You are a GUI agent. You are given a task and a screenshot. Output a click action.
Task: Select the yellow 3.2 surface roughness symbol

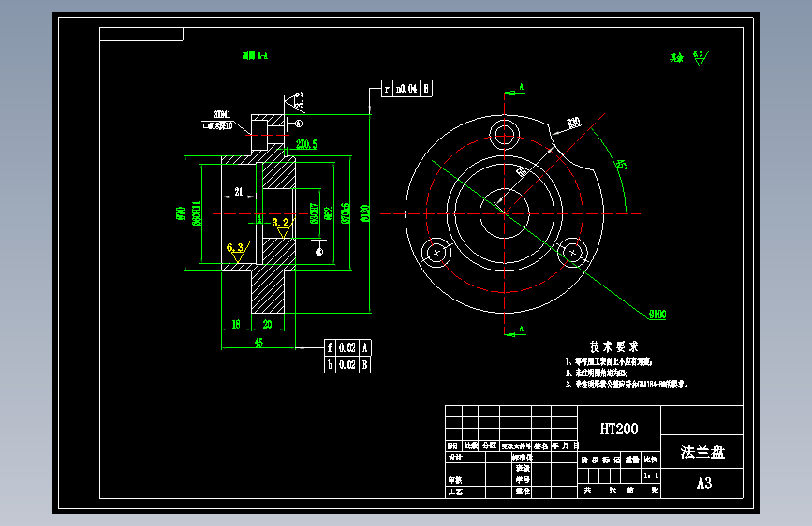click(282, 226)
